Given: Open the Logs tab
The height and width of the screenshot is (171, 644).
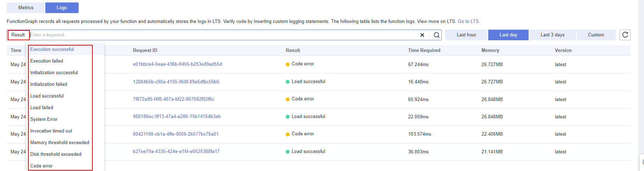Looking at the screenshot, I should pos(62,7).
